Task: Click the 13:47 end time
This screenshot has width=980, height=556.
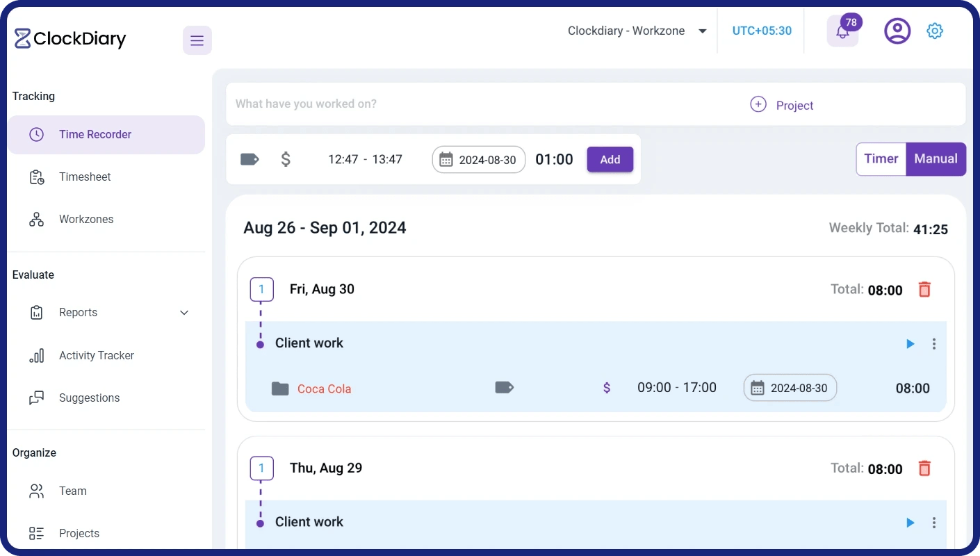Action: (387, 159)
